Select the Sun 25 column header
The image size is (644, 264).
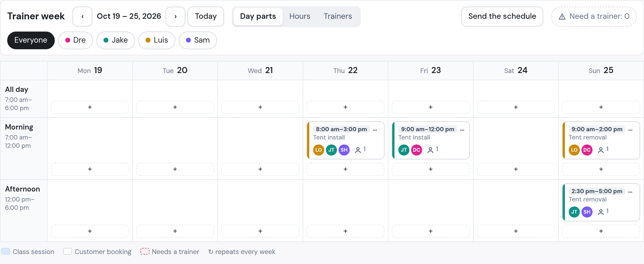tap(601, 71)
